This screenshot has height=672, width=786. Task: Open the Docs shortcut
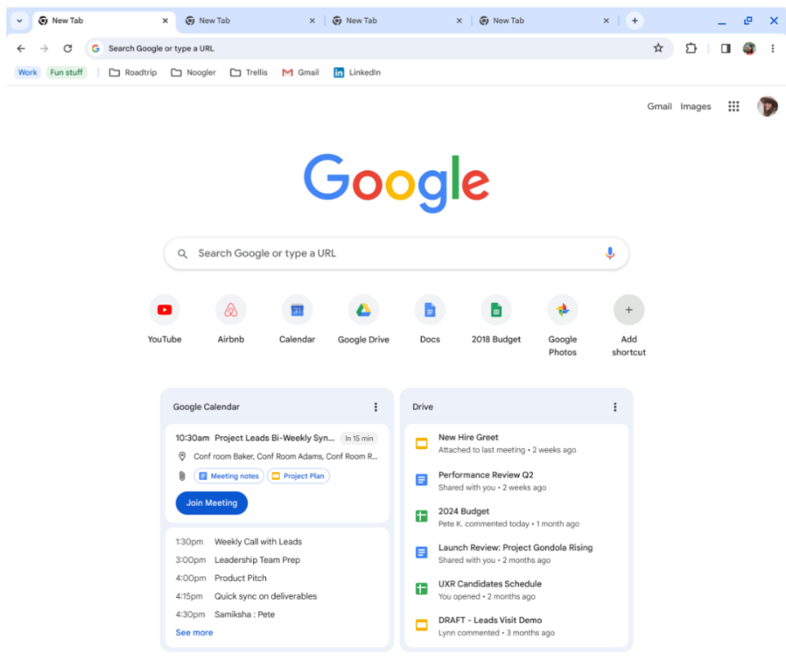(430, 321)
